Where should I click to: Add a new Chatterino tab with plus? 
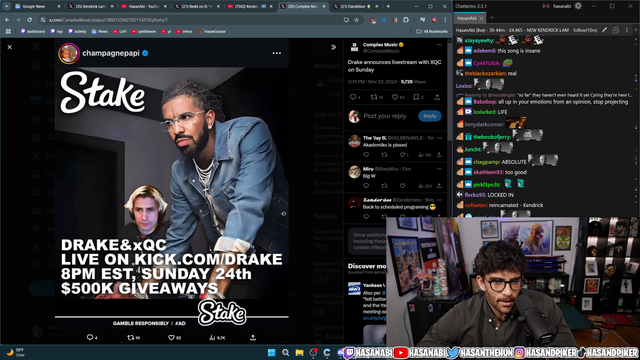click(x=491, y=18)
